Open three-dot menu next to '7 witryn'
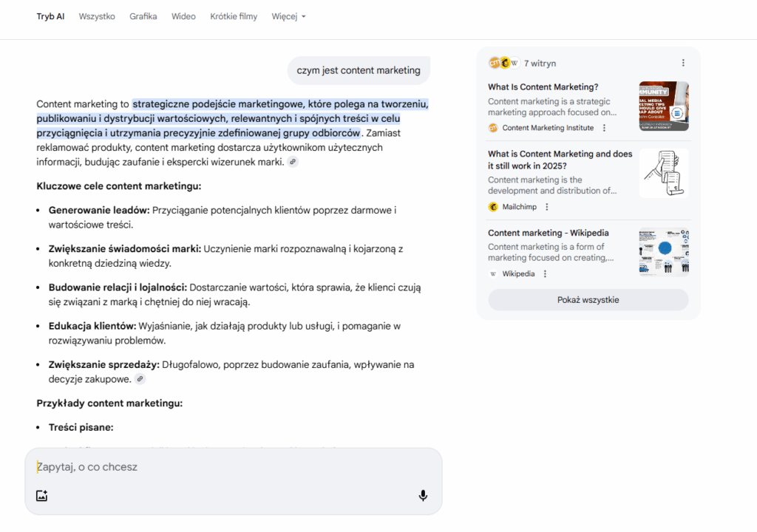 click(683, 63)
